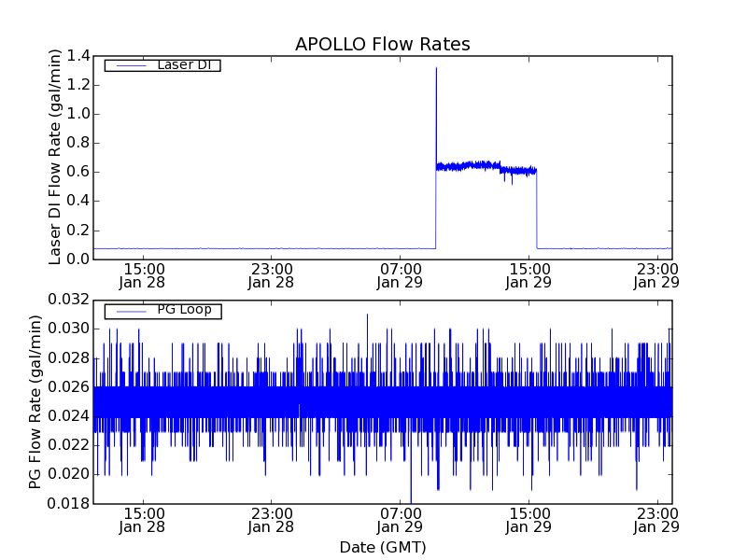The width and height of the screenshot is (747, 560).
Task: Click the blue line sample in PG Loop legend
Action: coord(131,312)
